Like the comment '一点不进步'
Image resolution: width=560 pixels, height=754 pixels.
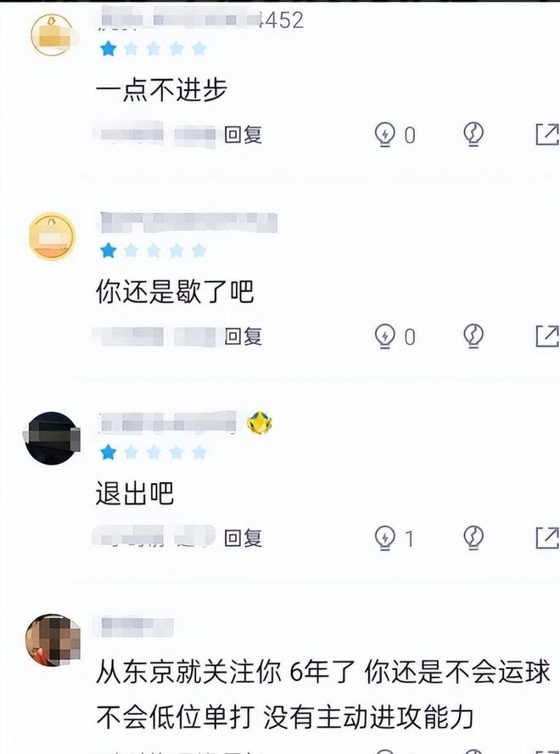[385, 134]
